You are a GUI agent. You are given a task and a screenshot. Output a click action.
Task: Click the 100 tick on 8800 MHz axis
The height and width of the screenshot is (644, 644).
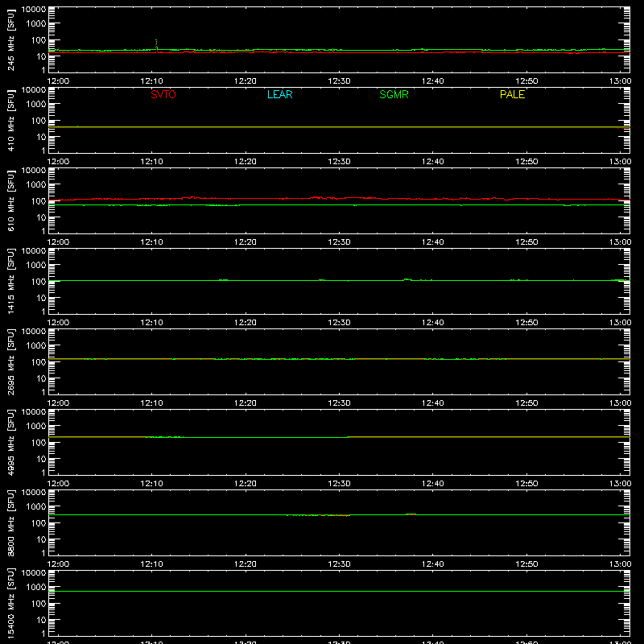click(x=39, y=522)
